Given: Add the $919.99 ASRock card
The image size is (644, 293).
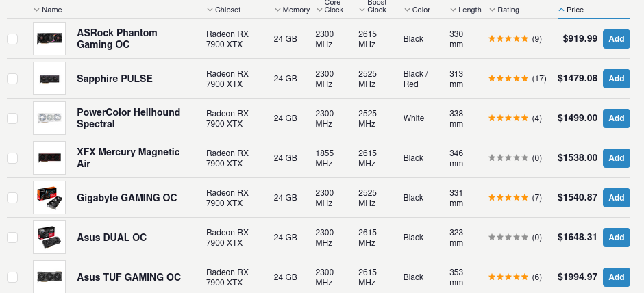Looking at the screenshot, I should [616, 38].
